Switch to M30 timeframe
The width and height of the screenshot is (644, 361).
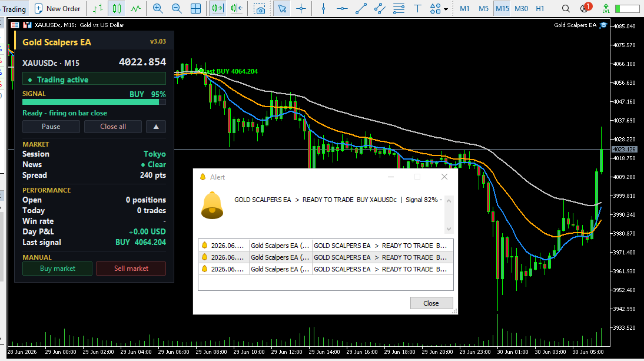(521, 9)
